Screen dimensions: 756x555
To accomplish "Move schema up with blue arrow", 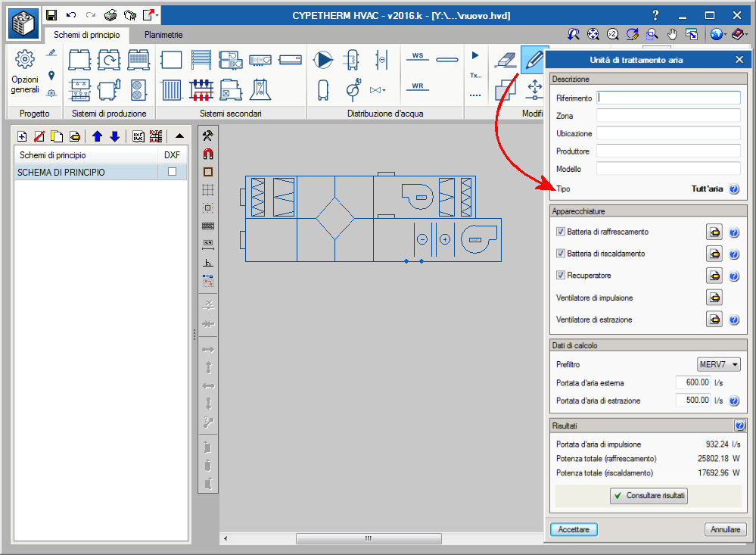I will pos(98,136).
